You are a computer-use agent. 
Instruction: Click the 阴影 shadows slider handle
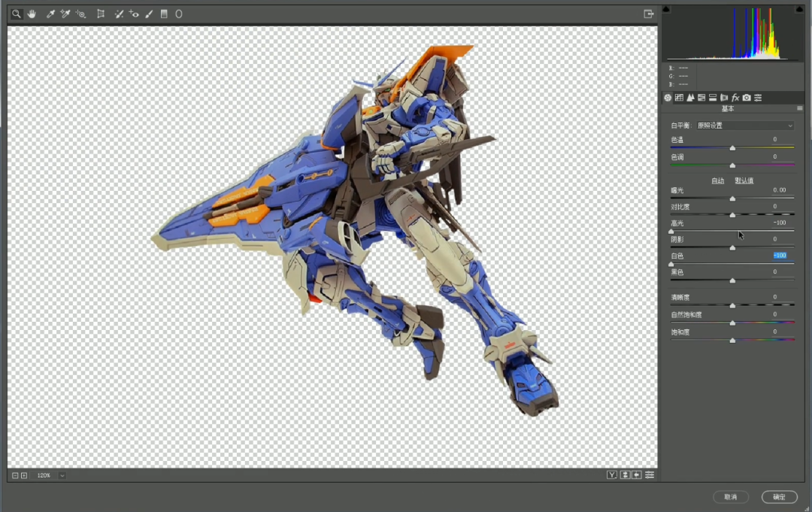click(732, 247)
